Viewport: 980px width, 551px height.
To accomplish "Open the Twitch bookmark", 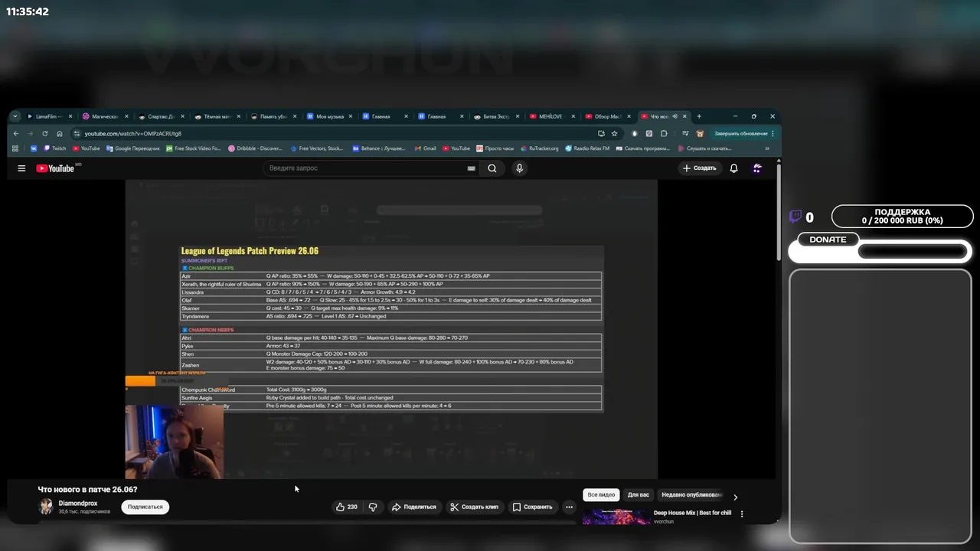I will [x=55, y=148].
